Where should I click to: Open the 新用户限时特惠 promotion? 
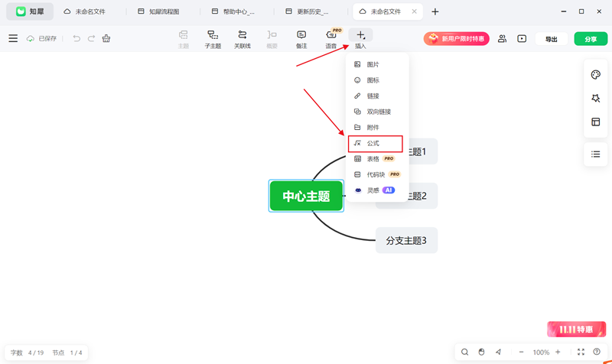456,39
